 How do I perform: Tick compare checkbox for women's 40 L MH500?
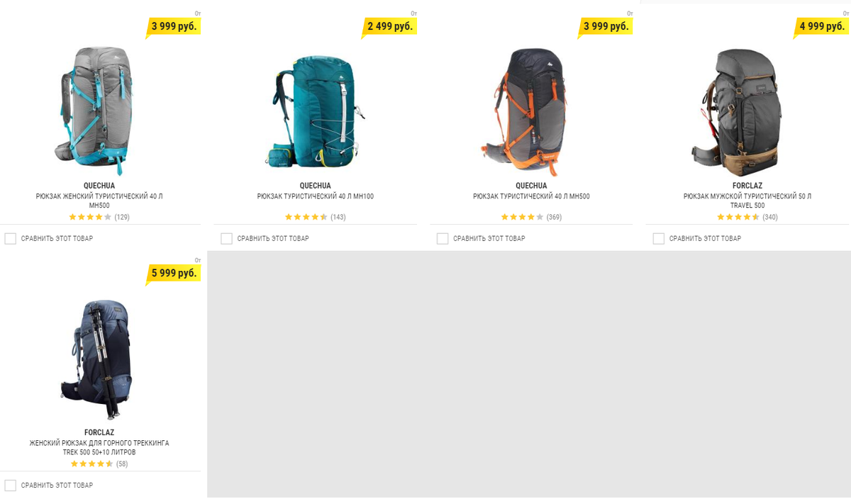pos(11,238)
